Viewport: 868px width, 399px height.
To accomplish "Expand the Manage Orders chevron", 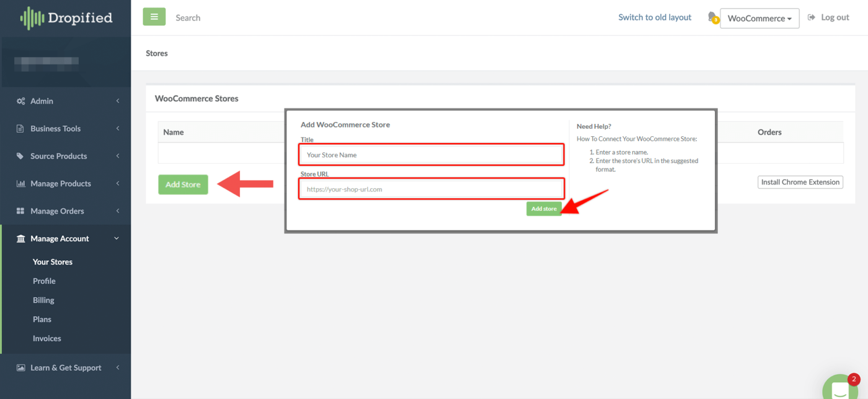I will (117, 211).
